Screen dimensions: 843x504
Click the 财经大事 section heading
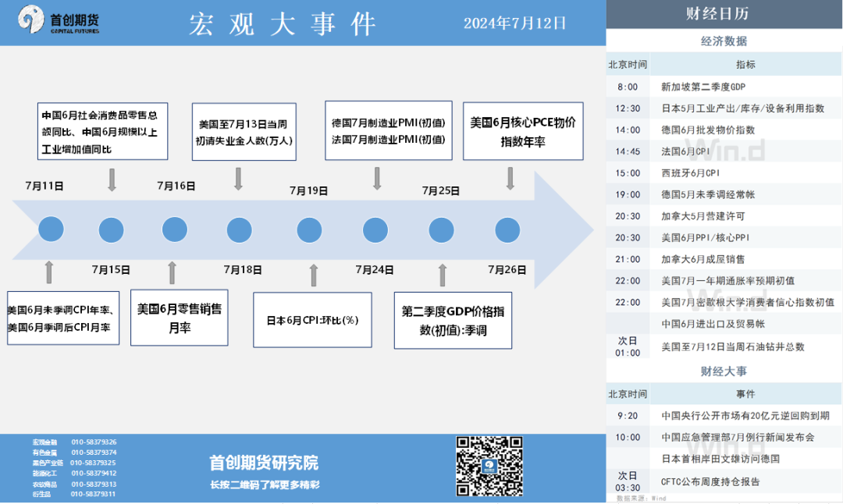tap(724, 371)
